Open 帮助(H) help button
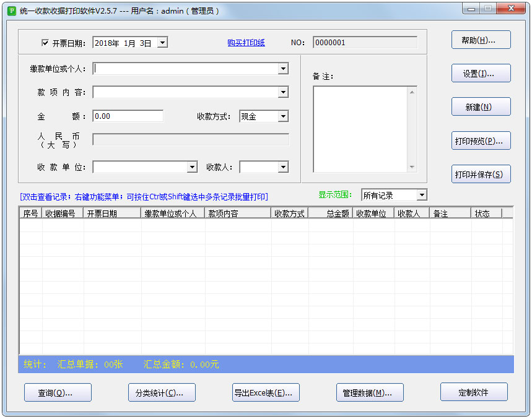Image resolution: width=532 pixels, height=419 pixels. point(481,40)
